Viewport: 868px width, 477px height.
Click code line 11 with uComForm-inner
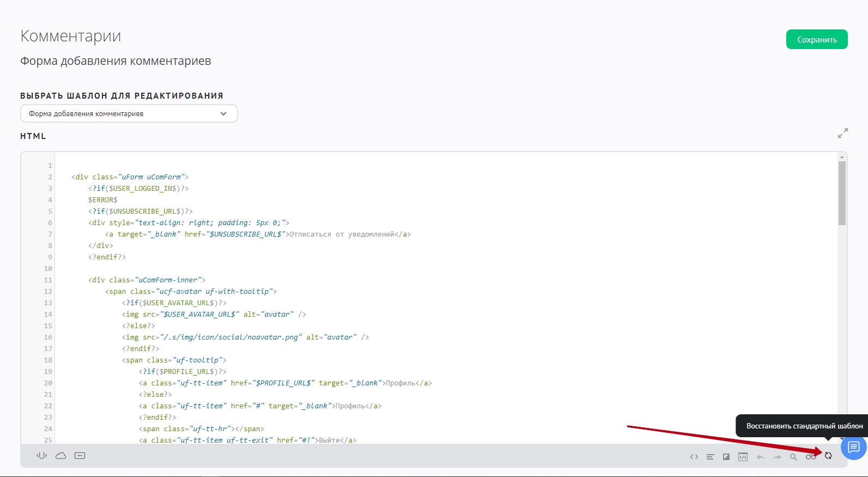click(147, 280)
